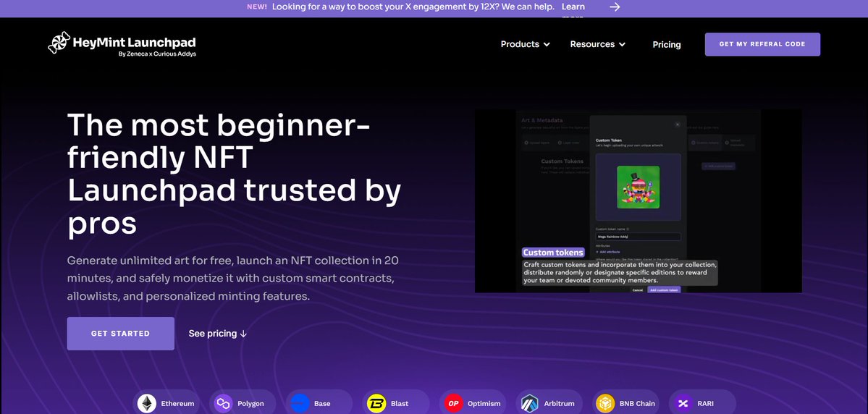Click the Get Started button

pyautogui.click(x=121, y=334)
